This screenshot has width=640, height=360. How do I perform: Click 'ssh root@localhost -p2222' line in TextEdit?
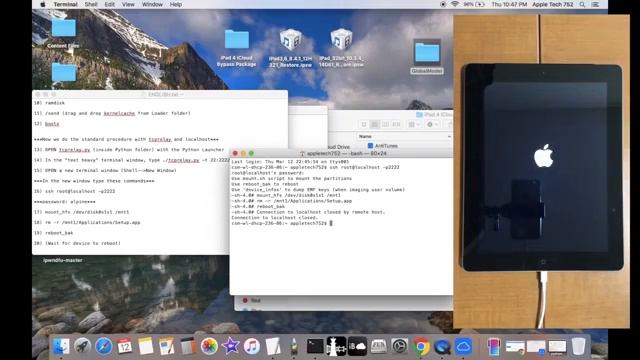pyautogui.click(x=75, y=191)
